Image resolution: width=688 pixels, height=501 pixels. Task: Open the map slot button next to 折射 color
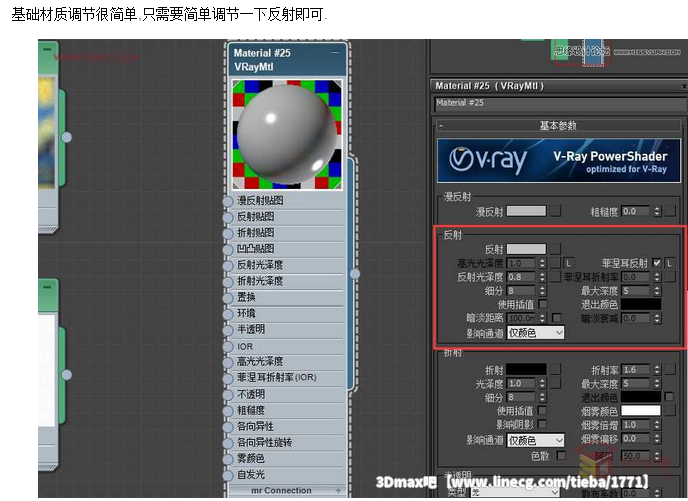(x=555, y=369)
